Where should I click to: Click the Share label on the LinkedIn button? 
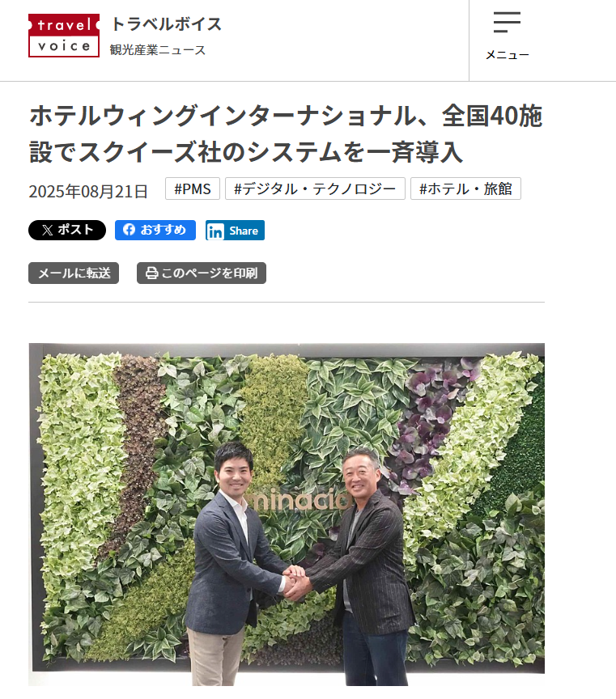(244, 231)
